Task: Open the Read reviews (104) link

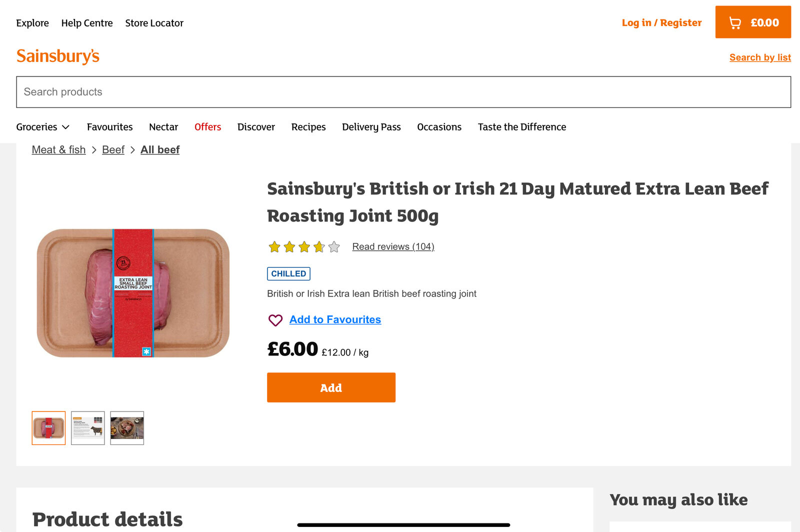Action: 393,246
